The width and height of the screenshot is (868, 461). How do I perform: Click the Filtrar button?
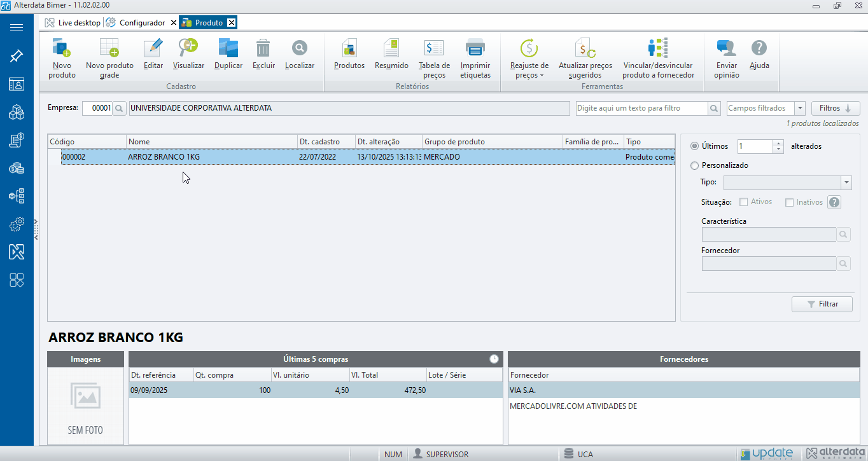tap(822, 304)
